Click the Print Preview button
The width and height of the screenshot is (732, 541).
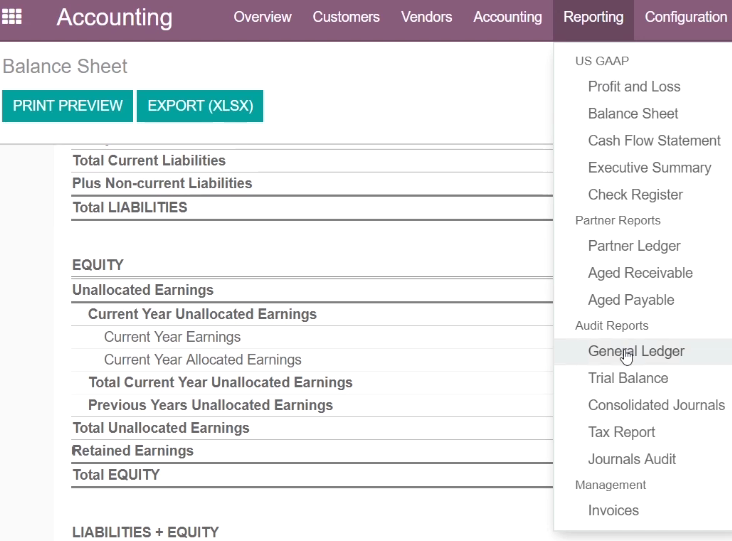click(x=67, y=106)
